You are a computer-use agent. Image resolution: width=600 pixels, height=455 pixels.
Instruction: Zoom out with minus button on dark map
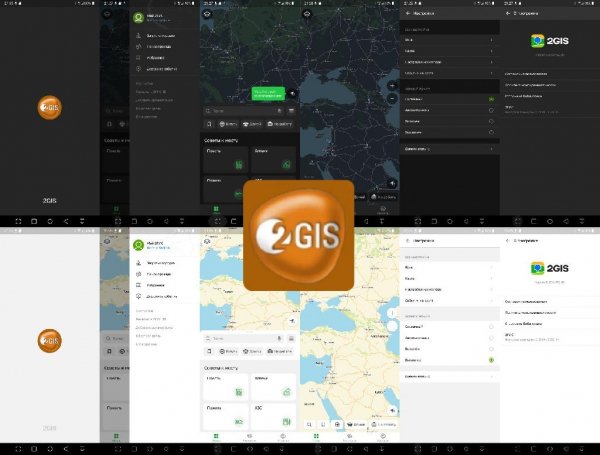tap(392, 99)
